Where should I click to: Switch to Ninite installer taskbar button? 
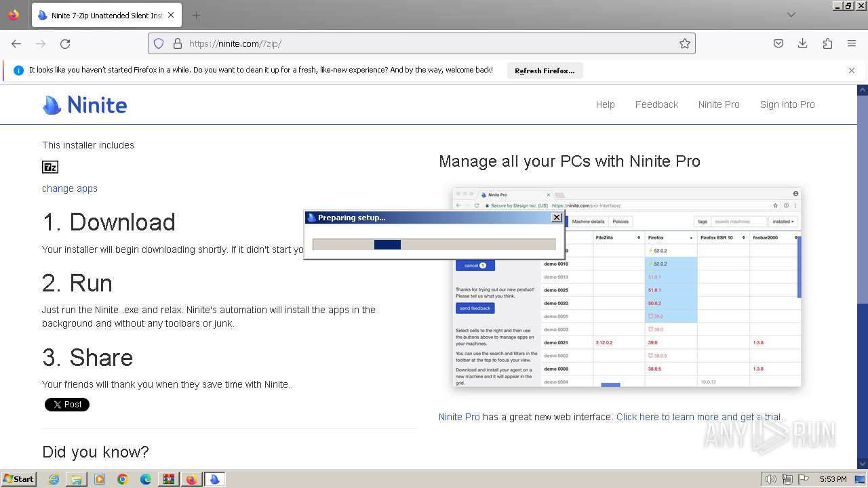215,479
